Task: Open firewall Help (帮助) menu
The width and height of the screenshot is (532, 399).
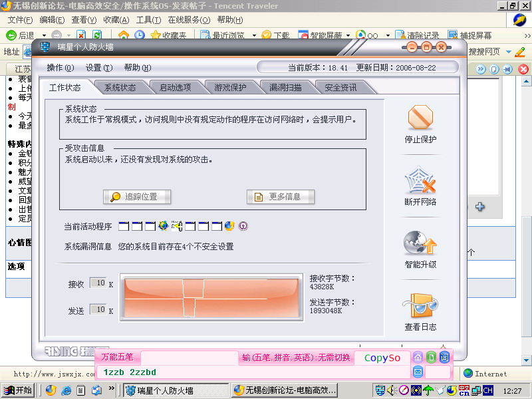Action: pyautogui.click(x=138, y=68)
